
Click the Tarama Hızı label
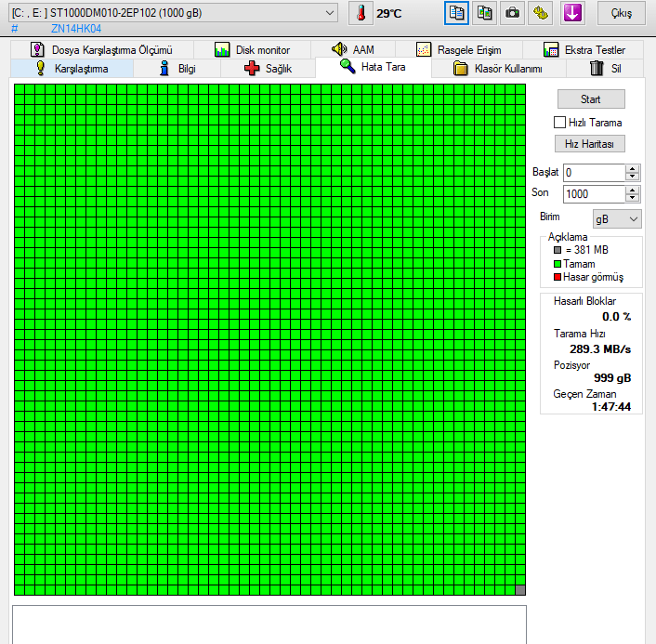pos(580,334)
